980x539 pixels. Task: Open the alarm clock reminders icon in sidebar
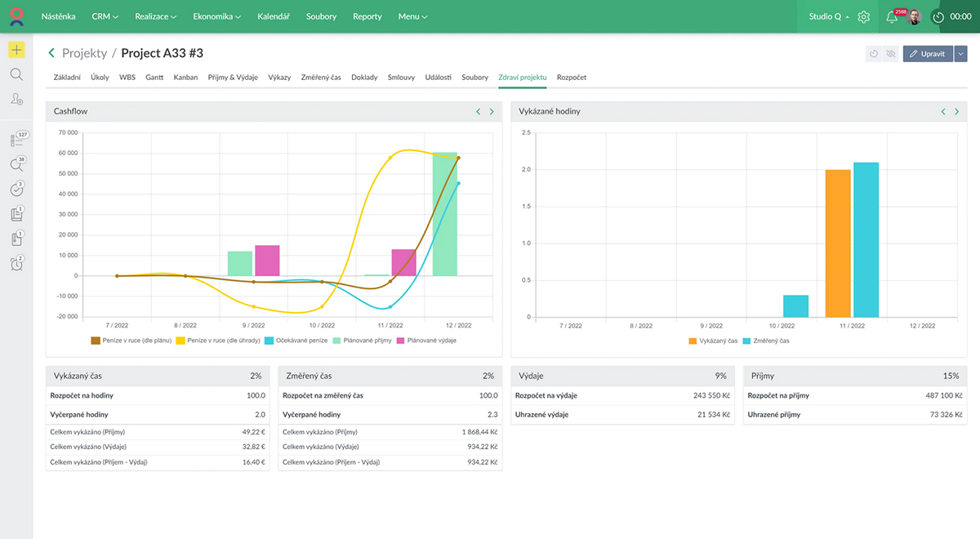tap(16, 264)
